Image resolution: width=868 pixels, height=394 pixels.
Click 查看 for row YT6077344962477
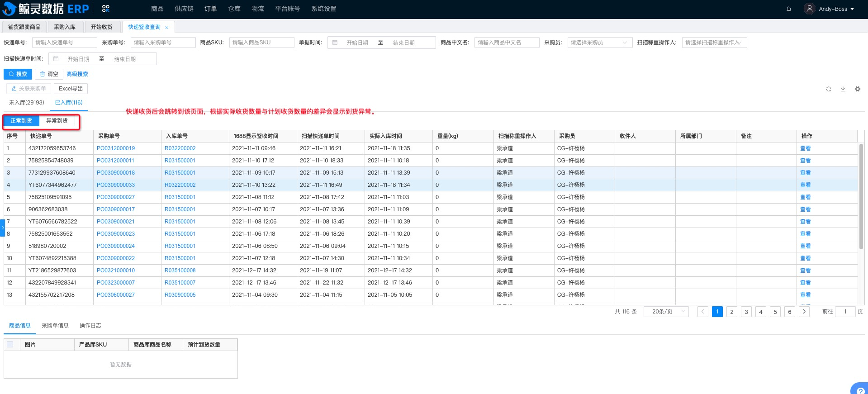click(805, 185)
